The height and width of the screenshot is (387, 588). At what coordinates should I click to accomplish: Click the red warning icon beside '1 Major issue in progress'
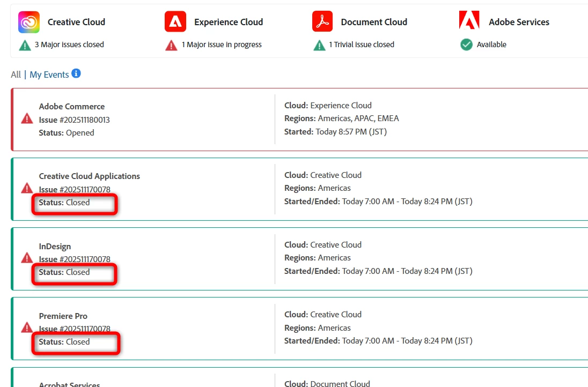171,46
